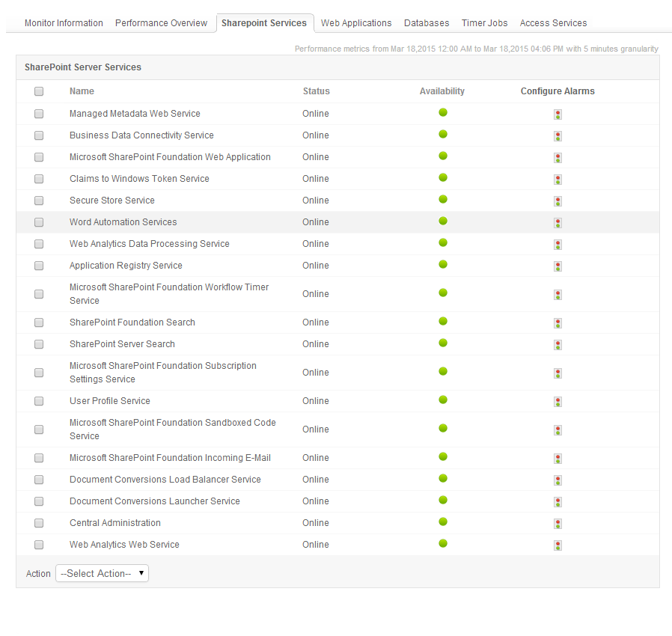
Task: Enable checkbox for Document Conversions Launcher Service
Action: [x=39, y=501]
